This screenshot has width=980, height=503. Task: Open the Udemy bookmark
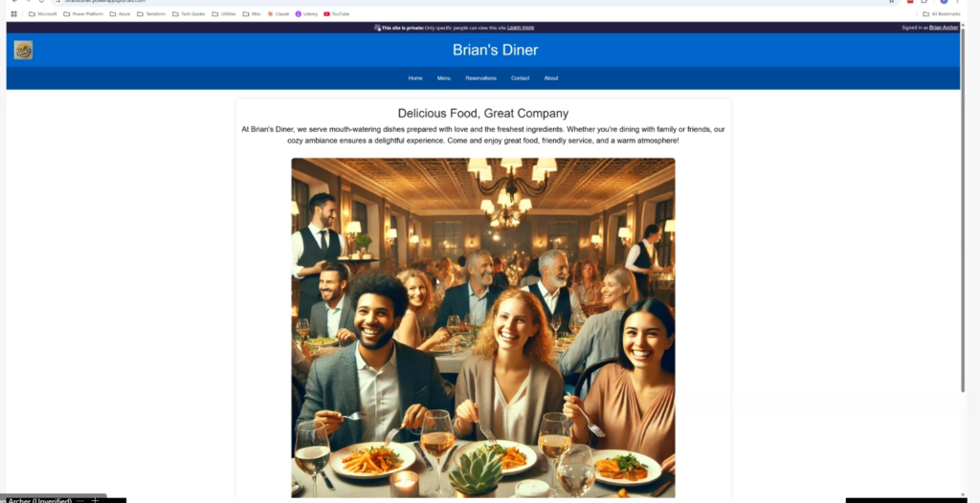click(307, 13)
